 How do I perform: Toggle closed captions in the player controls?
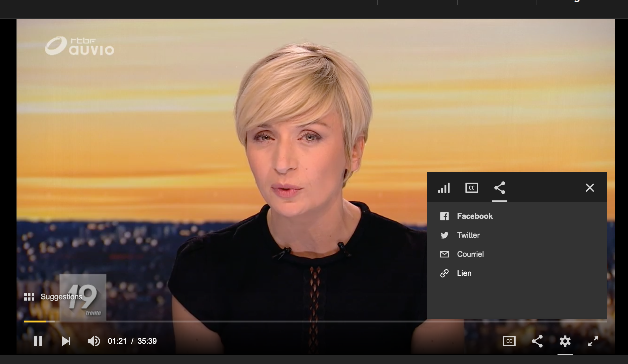509,341
